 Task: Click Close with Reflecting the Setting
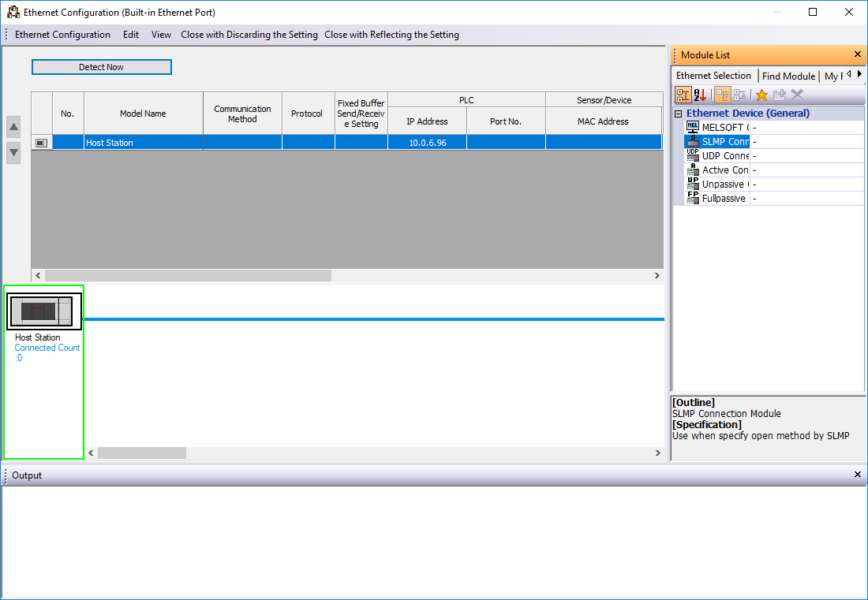pyautogui.click(x=391, y=35)
